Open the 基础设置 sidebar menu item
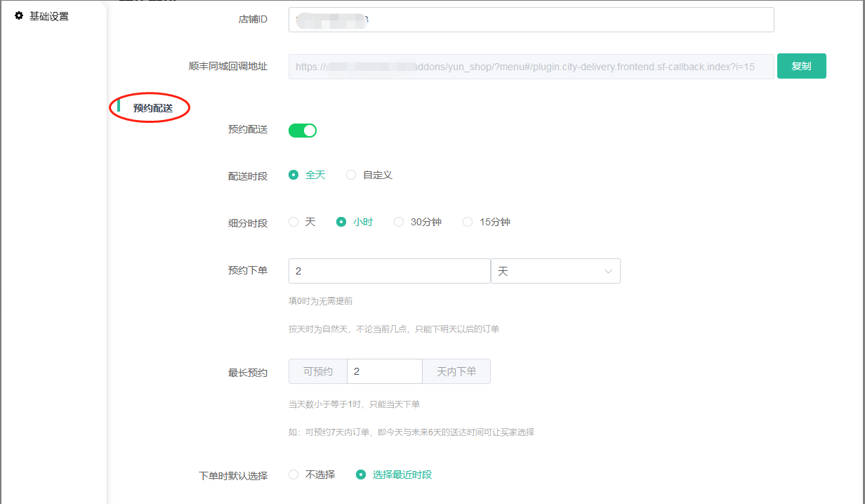This screenshot has height=504, width=865. pyautogui.click(x=48, y=16)
